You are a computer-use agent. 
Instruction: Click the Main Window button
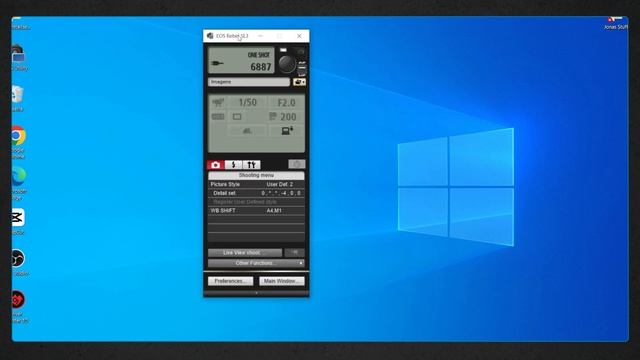(x=282, y=281)
